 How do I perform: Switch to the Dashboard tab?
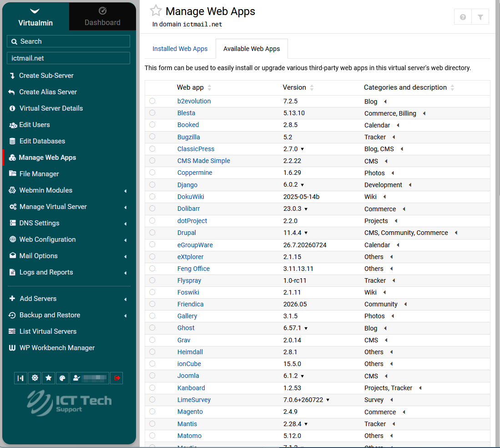102,16
